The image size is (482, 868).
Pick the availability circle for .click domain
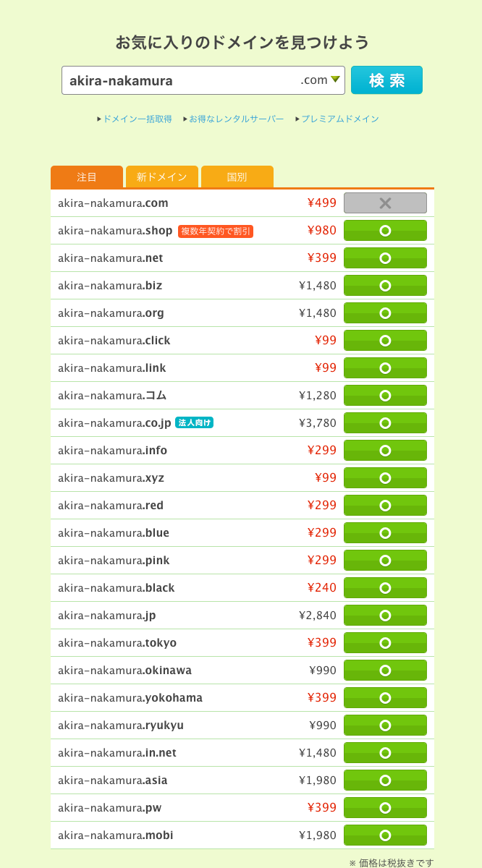[385, 341]
